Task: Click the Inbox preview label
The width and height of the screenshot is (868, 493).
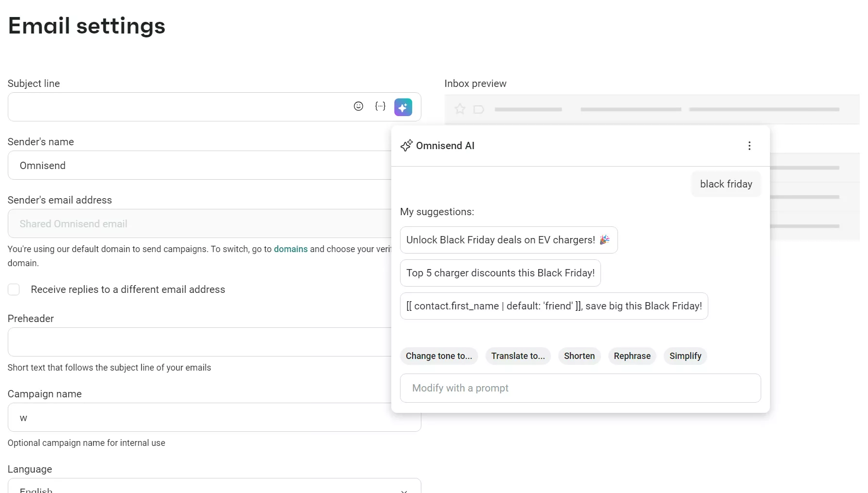Action: pos(475,84)
